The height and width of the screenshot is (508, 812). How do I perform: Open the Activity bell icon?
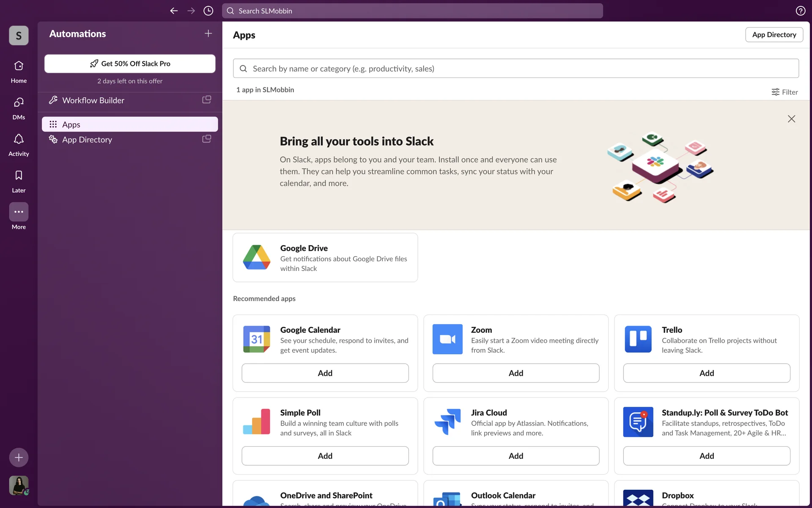(x=19, y=139)
